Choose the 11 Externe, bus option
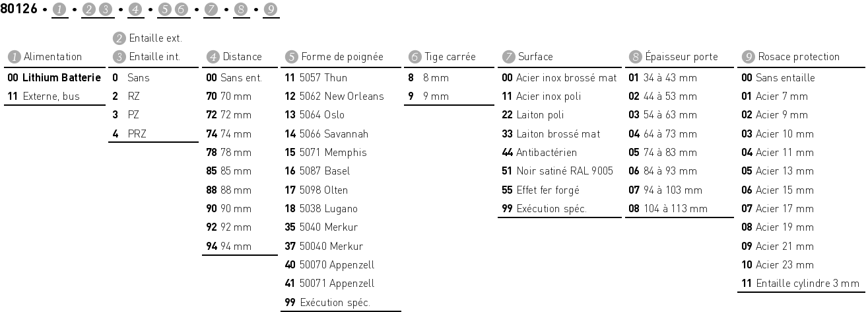The image size is (868, 312). (44, 97)
